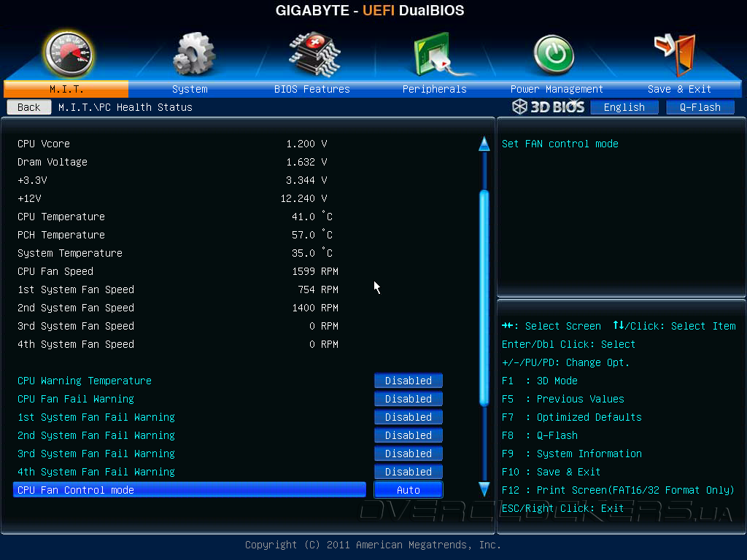Select the 1st System Fan Fail Warning label

[x=96, y=416]
